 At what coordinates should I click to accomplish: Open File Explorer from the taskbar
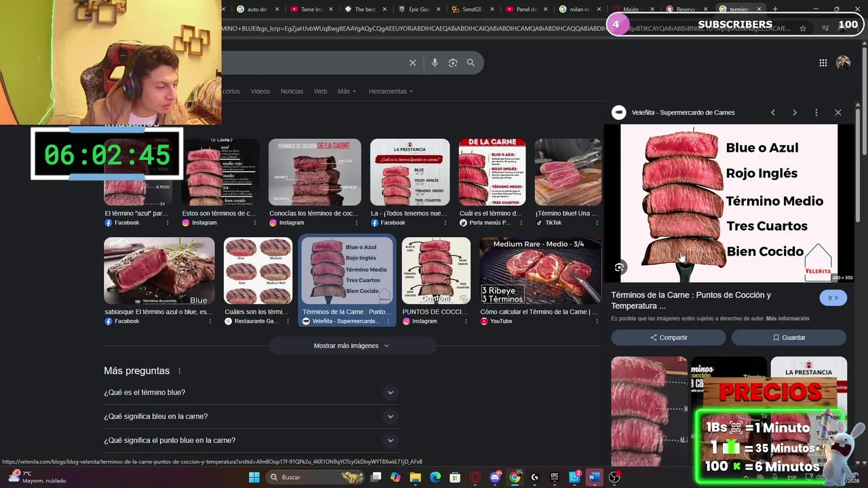click(x=416, y=477)
